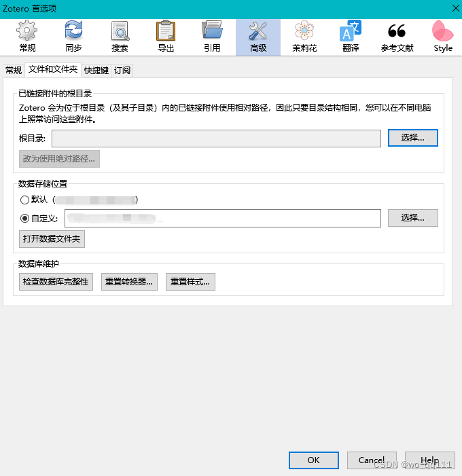The image size is (462, 476).
Task: Open the 翻译 translate plugin pane
Action: click(351, 37)
